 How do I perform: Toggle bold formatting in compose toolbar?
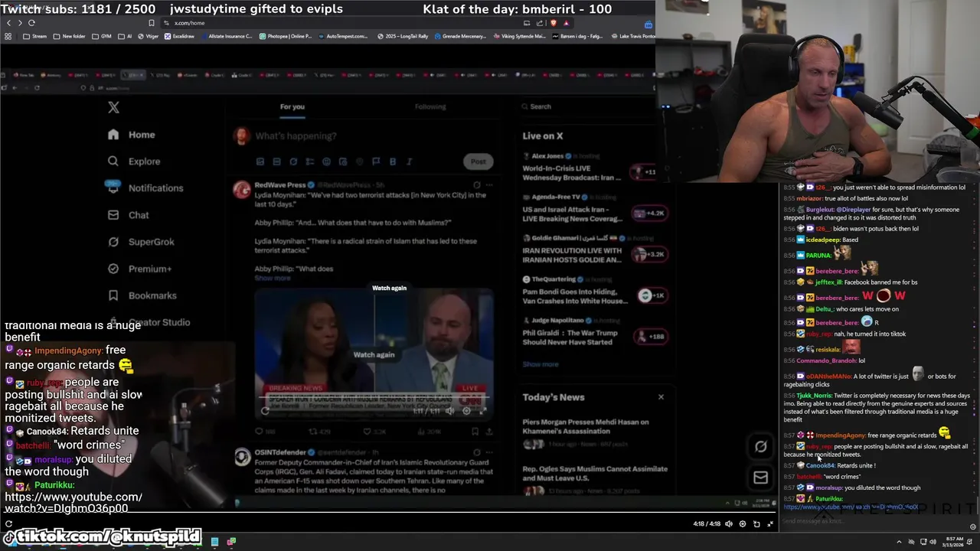coord(393,161)
